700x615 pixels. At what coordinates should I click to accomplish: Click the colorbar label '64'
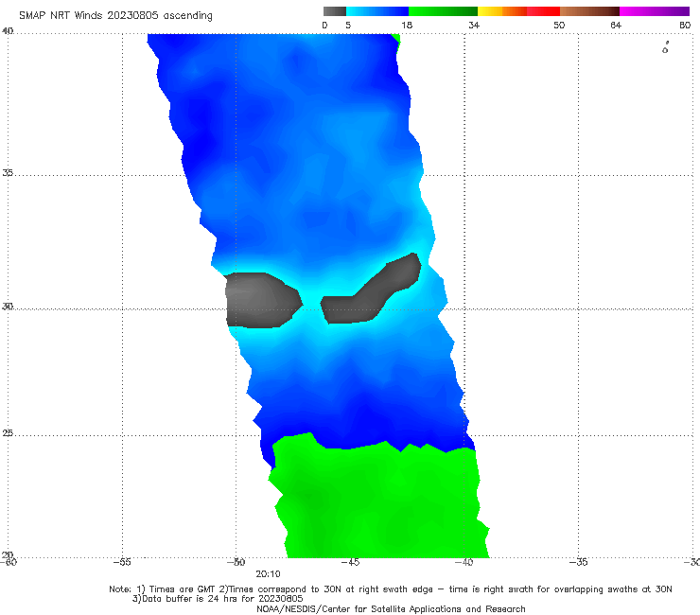tap(616, 25)
